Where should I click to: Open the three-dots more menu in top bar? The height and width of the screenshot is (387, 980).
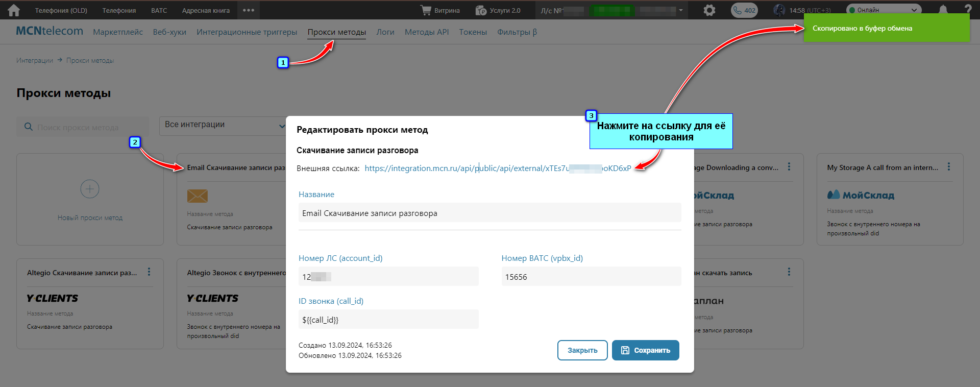click(249, 10)
